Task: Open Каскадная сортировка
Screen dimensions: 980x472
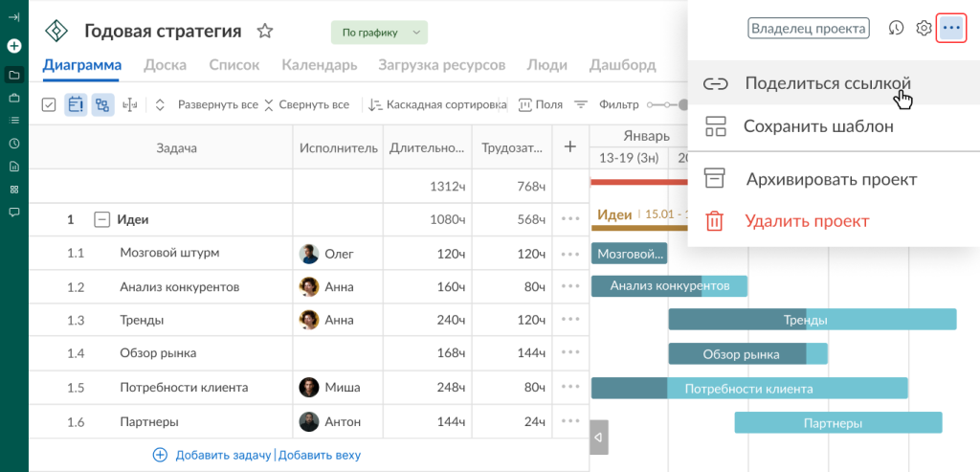Action: (x=436, y=104)
